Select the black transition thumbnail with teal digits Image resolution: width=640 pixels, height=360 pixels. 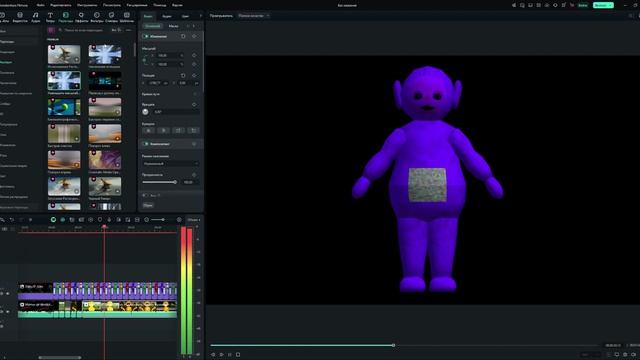pyautogui.click(x=105, y=81)
